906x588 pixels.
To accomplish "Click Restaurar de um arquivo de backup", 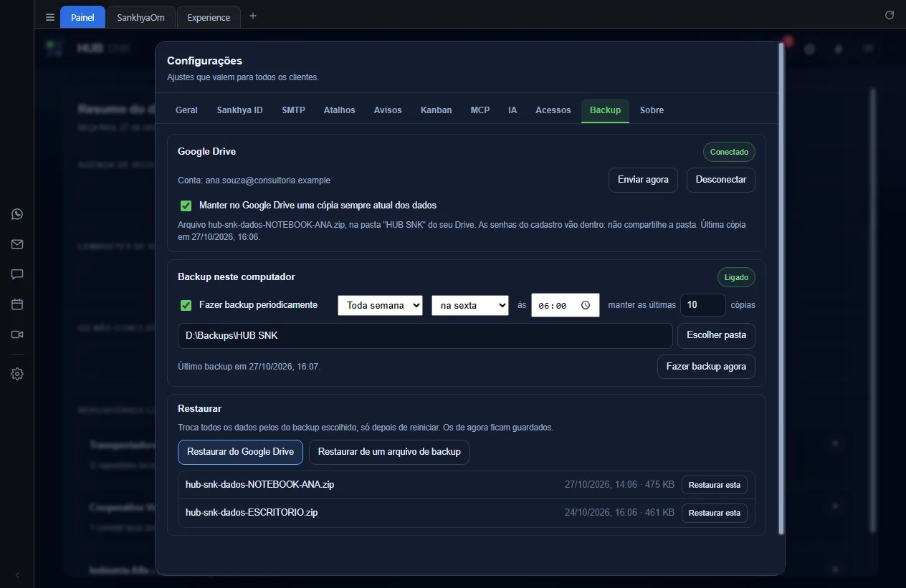I will 389,452.
